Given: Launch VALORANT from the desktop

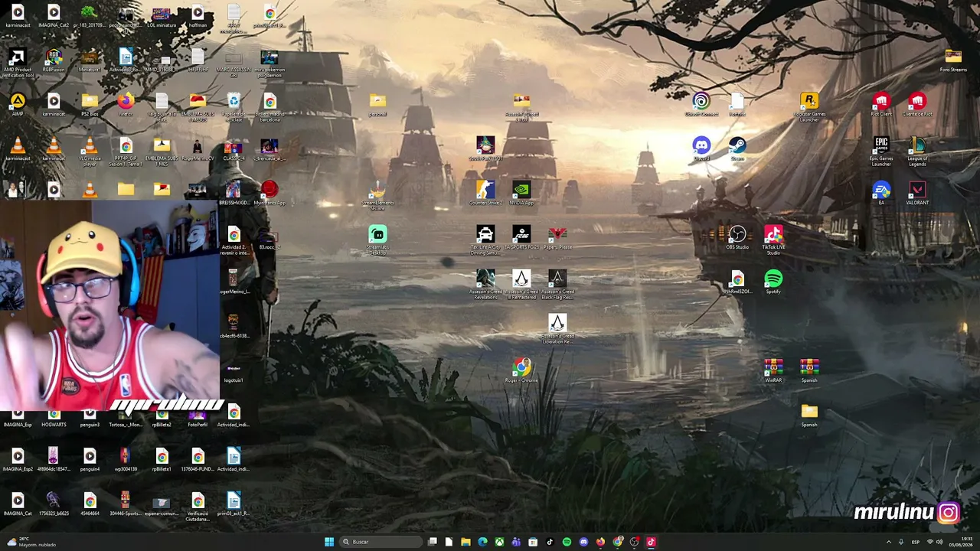Looking at the screenshot, I should tap(917, 194).
